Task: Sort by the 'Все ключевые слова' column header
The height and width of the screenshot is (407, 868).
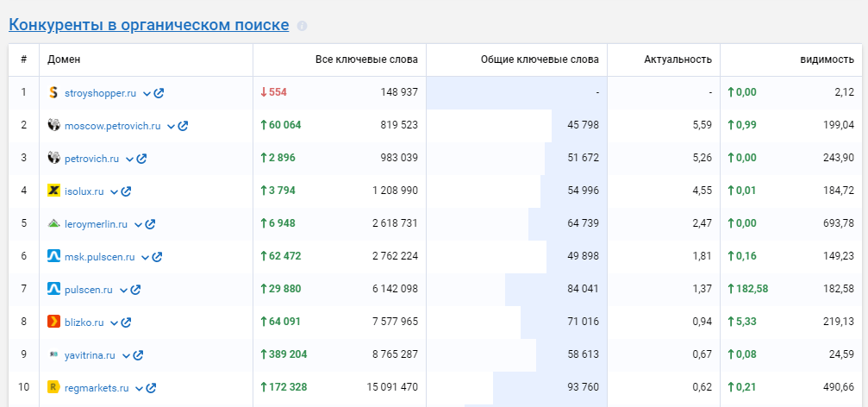Action: [x=366, y=59]
